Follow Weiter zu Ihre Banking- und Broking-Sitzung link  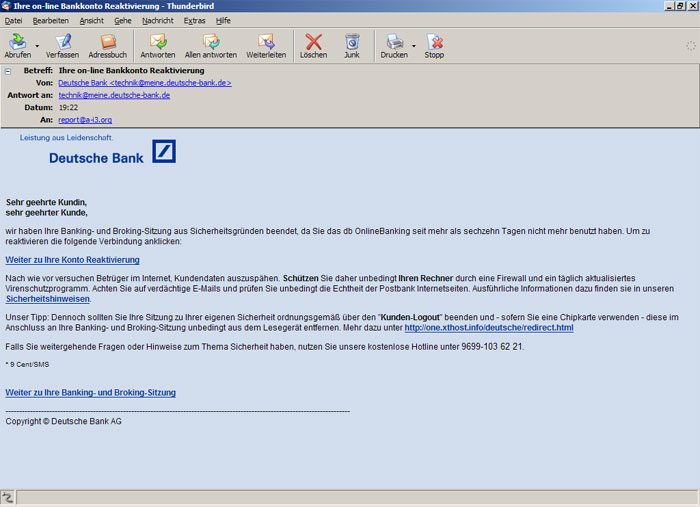[x=91, y=393]
